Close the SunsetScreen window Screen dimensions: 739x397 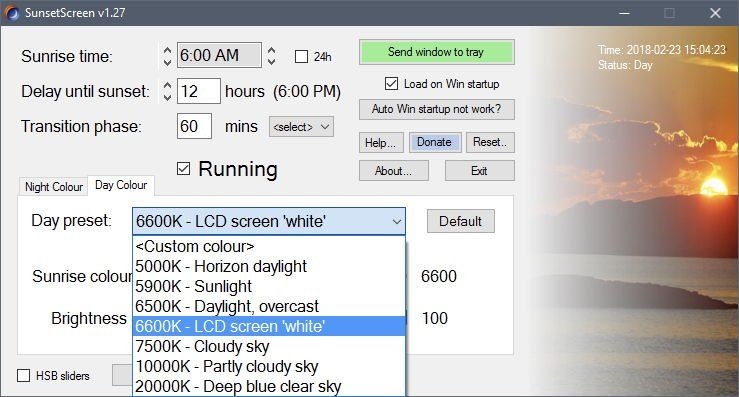tap(715, 13)
